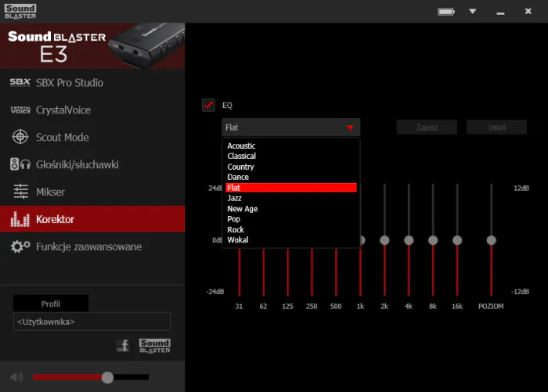Click the Korektor equalizer bars icon
Screen dimensions: 548x392
(20, 219)
